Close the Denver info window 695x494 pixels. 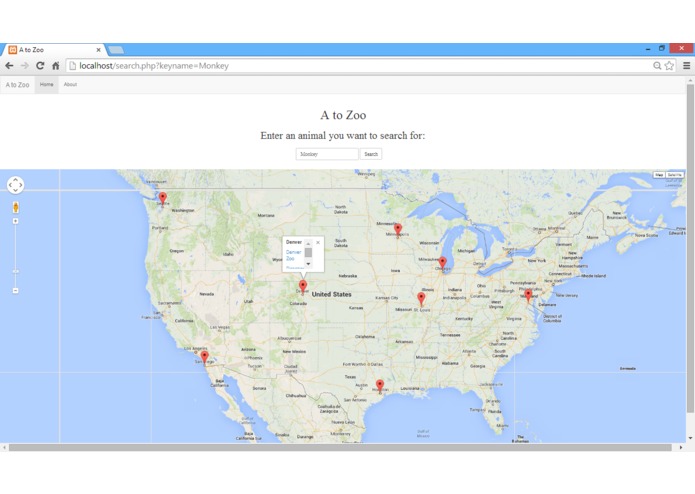pyautogui.click(x=318, y=242)
